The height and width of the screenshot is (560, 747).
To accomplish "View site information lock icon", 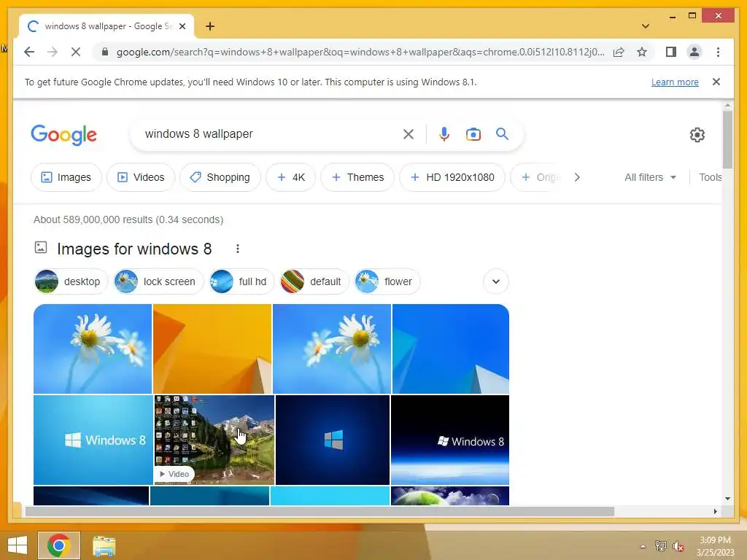I will point(105,52).
